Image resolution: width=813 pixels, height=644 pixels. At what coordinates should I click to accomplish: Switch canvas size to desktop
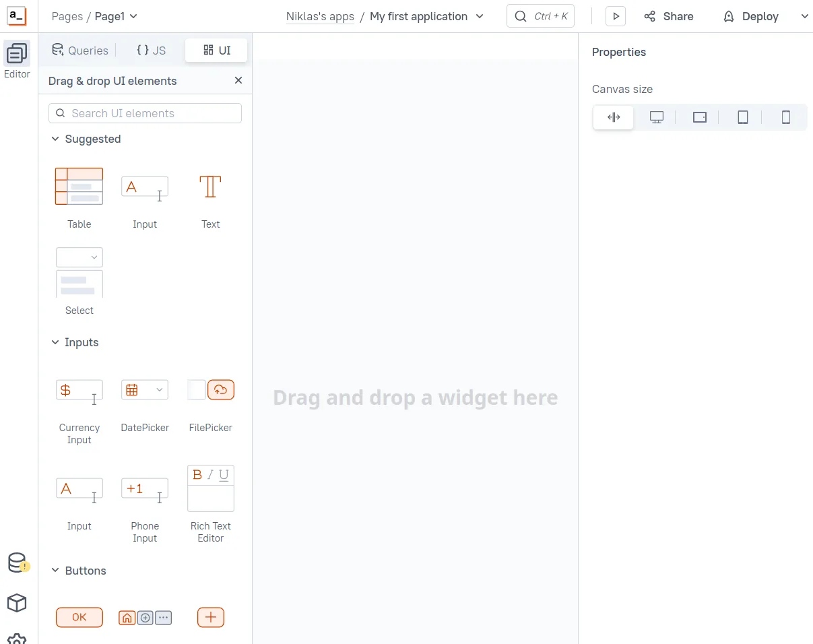click(656, 117)
